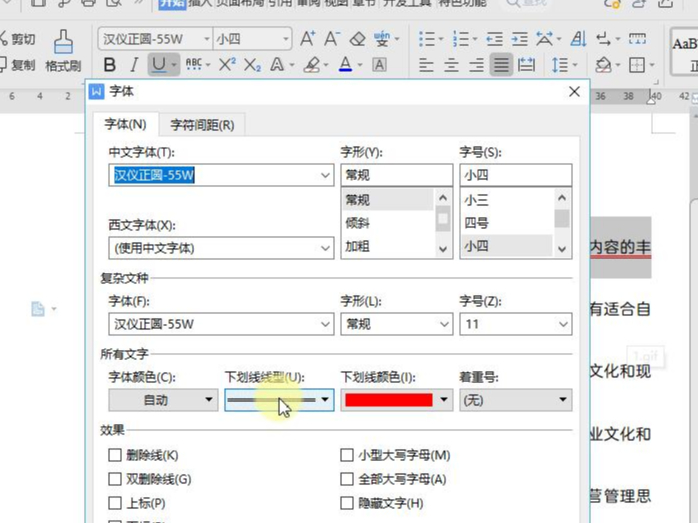Align text left
The image size is (698, 523).
click(x=426, y=65)
